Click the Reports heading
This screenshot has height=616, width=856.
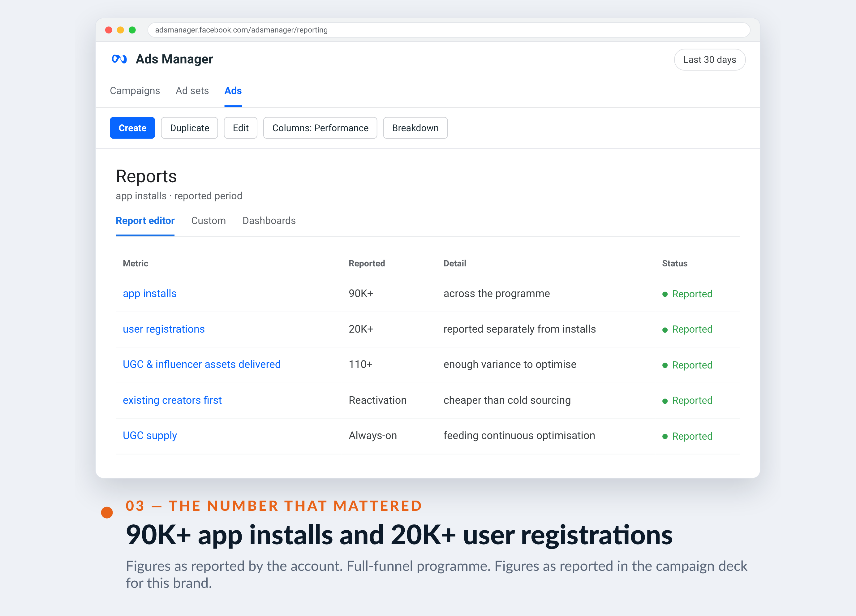click(146, 176)
